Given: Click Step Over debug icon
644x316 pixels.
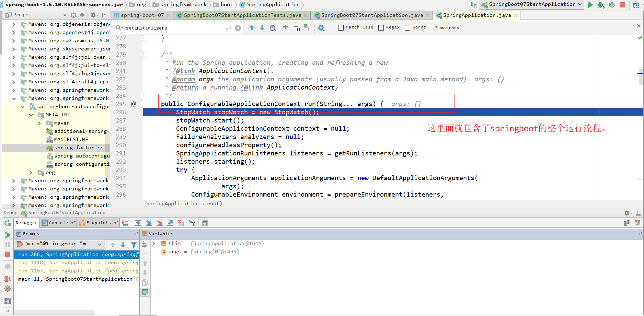Looking at the screenshot, I should 138,223.
